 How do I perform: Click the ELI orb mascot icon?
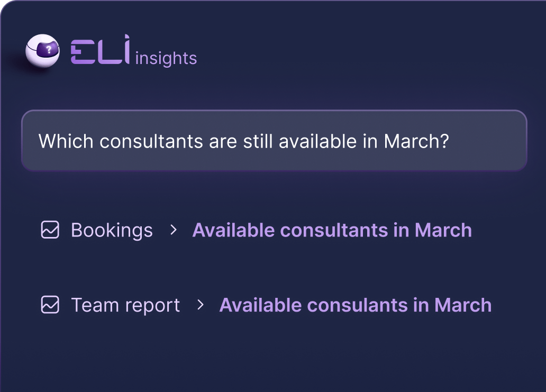[x=42, y=52]
